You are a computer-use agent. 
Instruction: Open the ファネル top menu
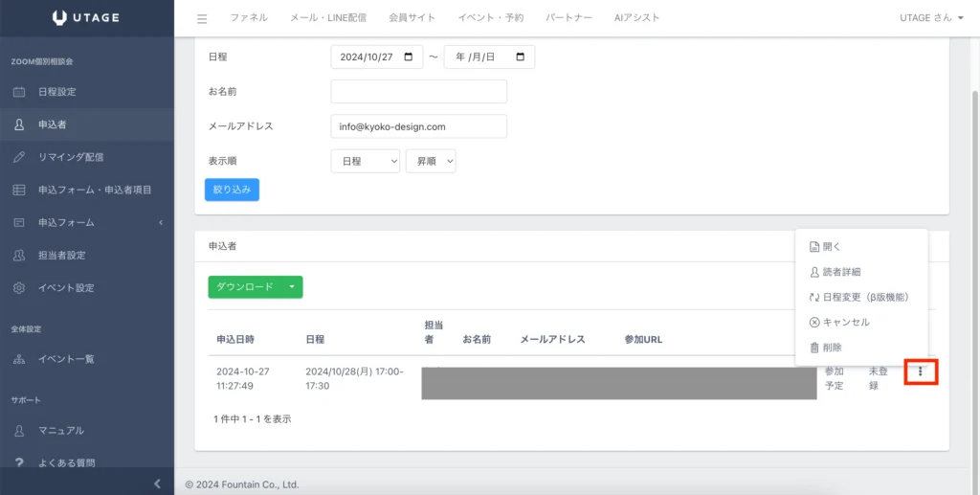tap(249, 17)
